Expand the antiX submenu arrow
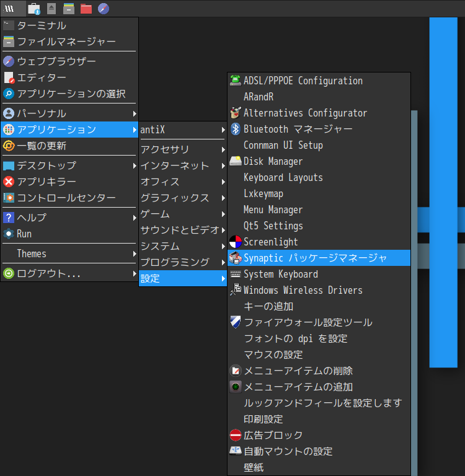Screen dimensions: 465x476 coord(223,130)
